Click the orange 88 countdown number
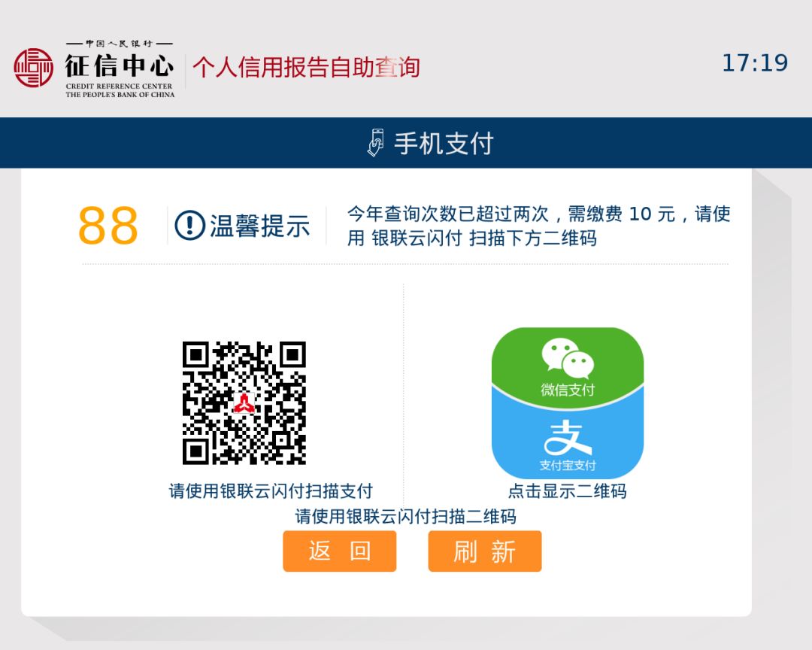 108,226
